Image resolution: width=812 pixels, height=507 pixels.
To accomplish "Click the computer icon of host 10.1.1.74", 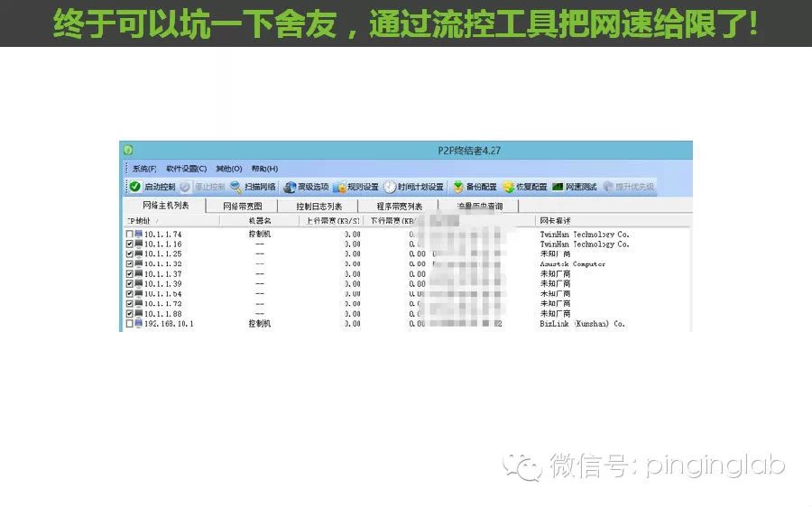I will click(138, 234).
